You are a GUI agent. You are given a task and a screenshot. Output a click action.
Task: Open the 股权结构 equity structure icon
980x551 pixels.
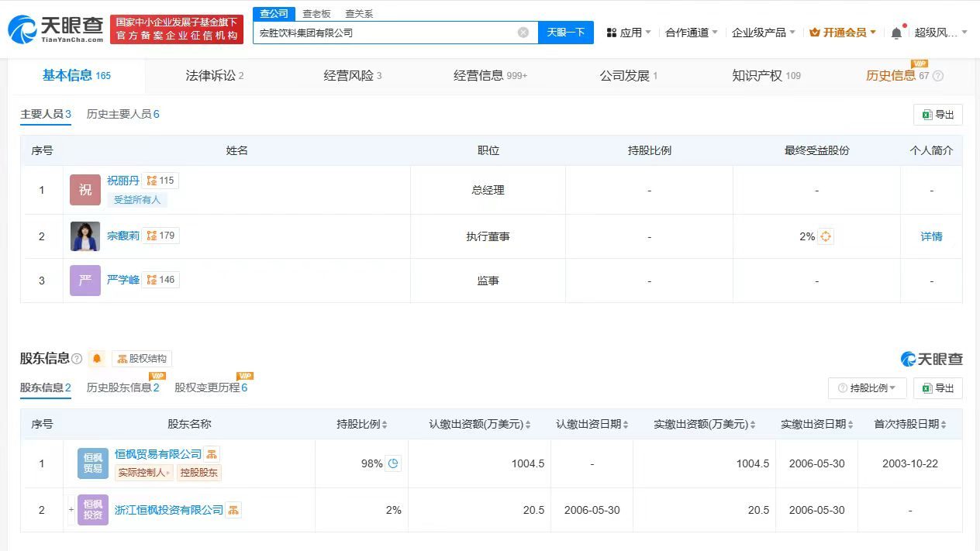(141, 358)
